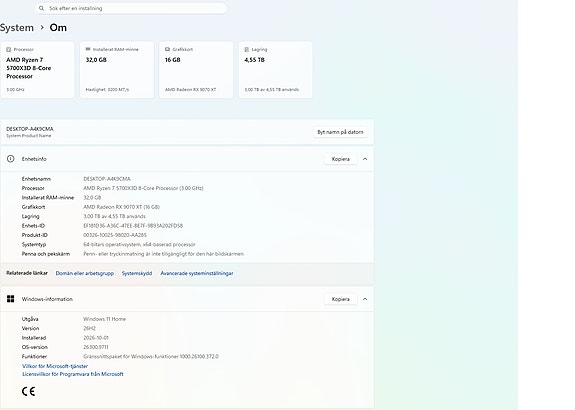The image size is (575, 410).
Task: Click the Grafikkort card icon
Action: click(168, 49)
